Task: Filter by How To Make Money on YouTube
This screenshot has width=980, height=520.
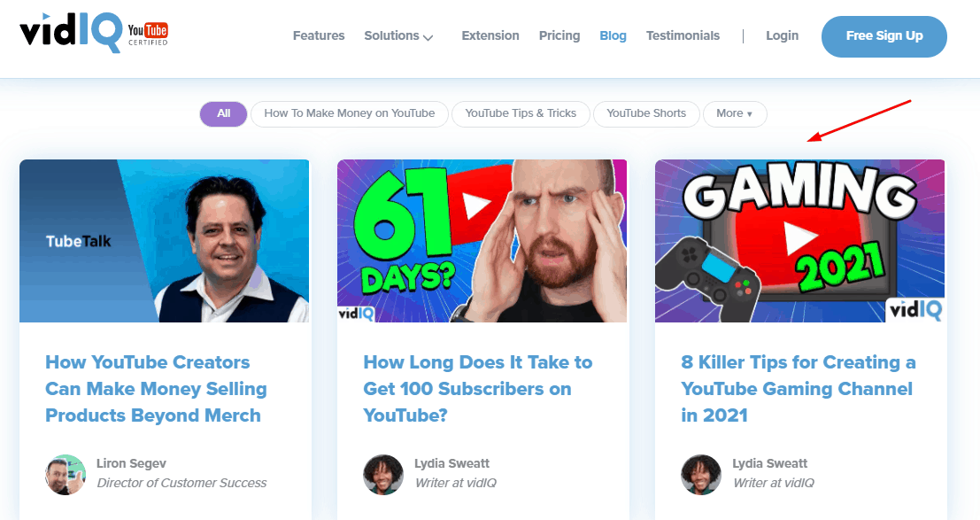Action: pos(350,114)
